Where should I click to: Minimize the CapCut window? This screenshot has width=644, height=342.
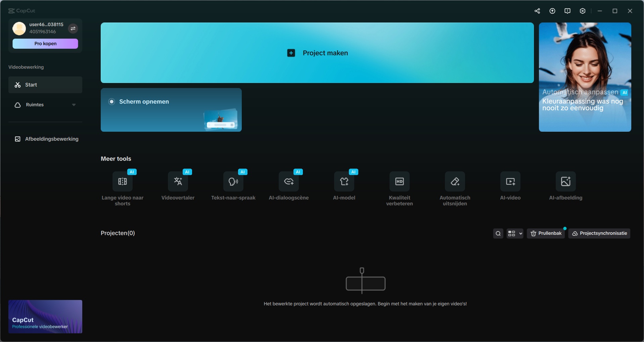[600, 11]
